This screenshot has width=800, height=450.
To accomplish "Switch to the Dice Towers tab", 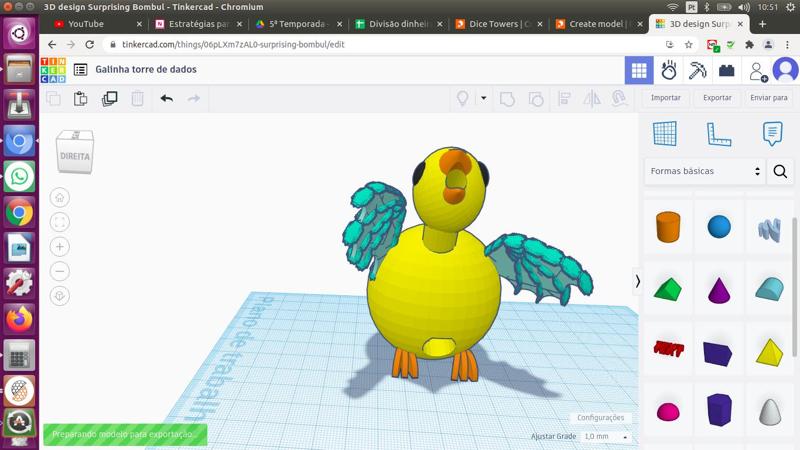I will [x=497, y=24].
